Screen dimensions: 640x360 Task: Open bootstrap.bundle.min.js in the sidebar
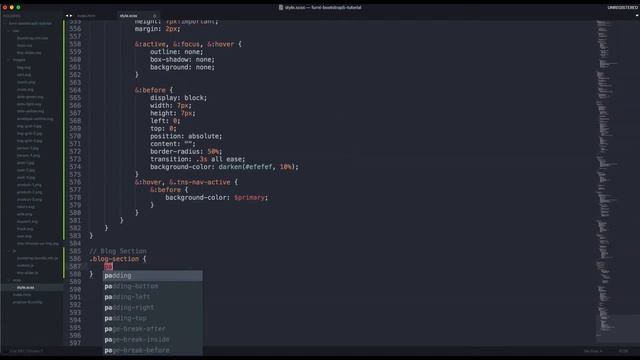click(37, 258)
